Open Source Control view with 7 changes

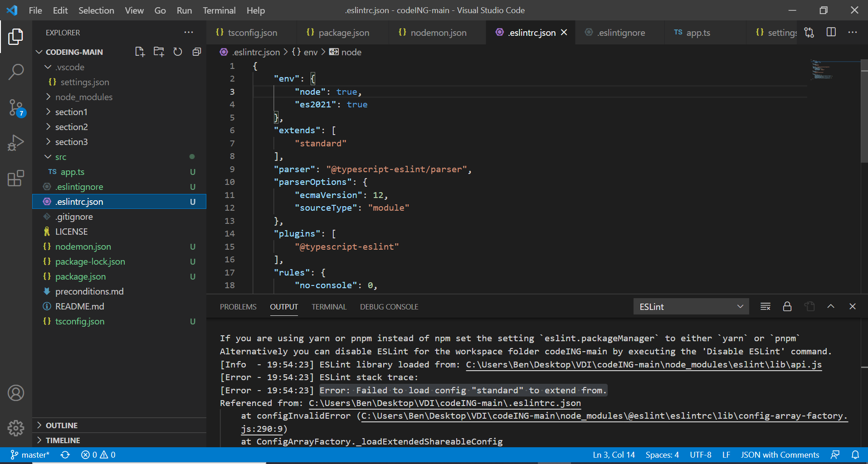[17, 108]
